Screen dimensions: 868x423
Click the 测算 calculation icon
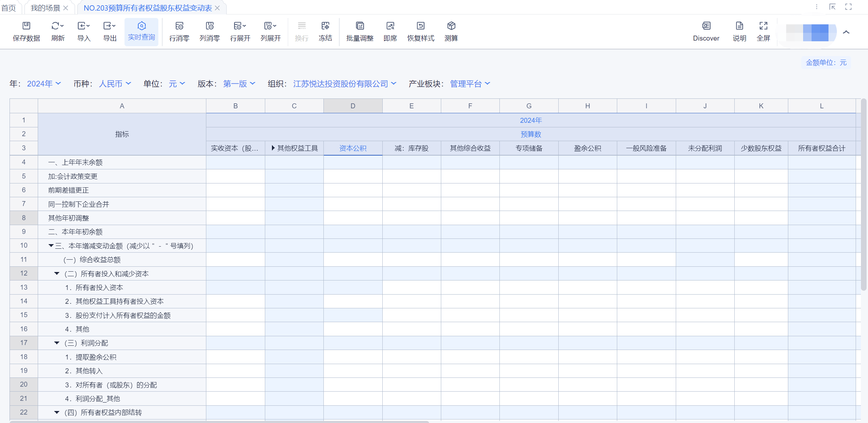451,26
